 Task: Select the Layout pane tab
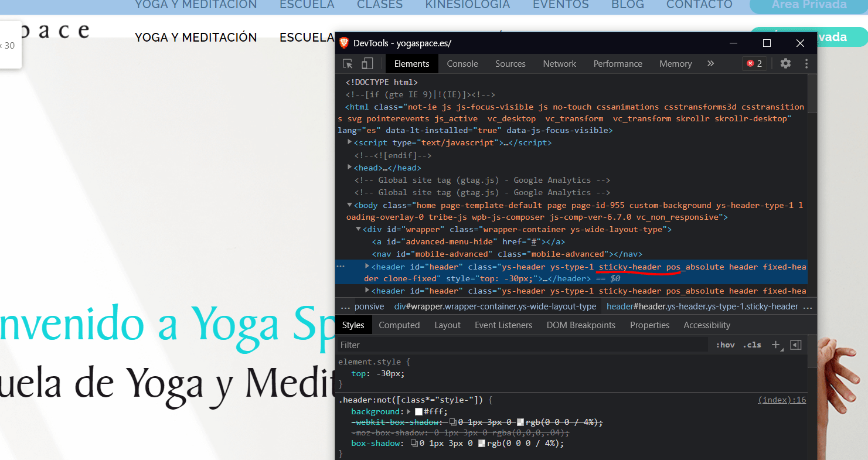pos(447,325)
